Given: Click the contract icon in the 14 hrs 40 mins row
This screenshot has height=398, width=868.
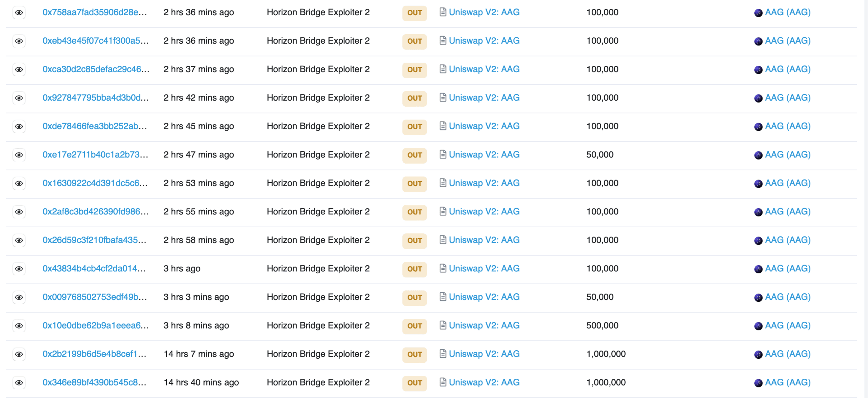Looking at the screenshot, I should point(442,382).
